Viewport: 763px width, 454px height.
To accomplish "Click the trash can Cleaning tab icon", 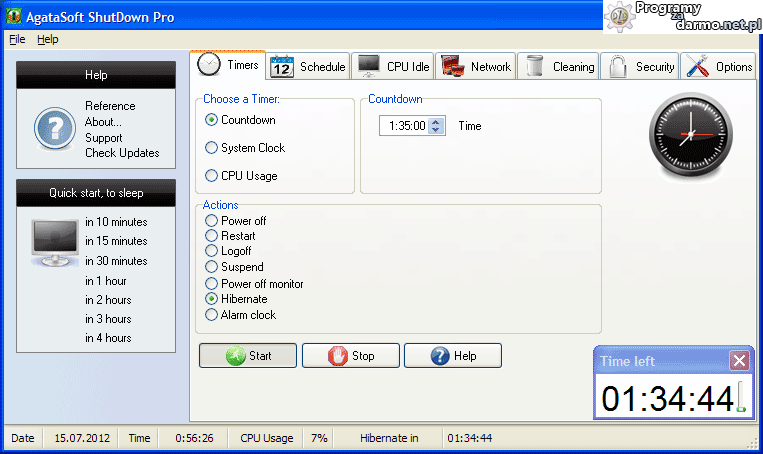I will point(536,67).
